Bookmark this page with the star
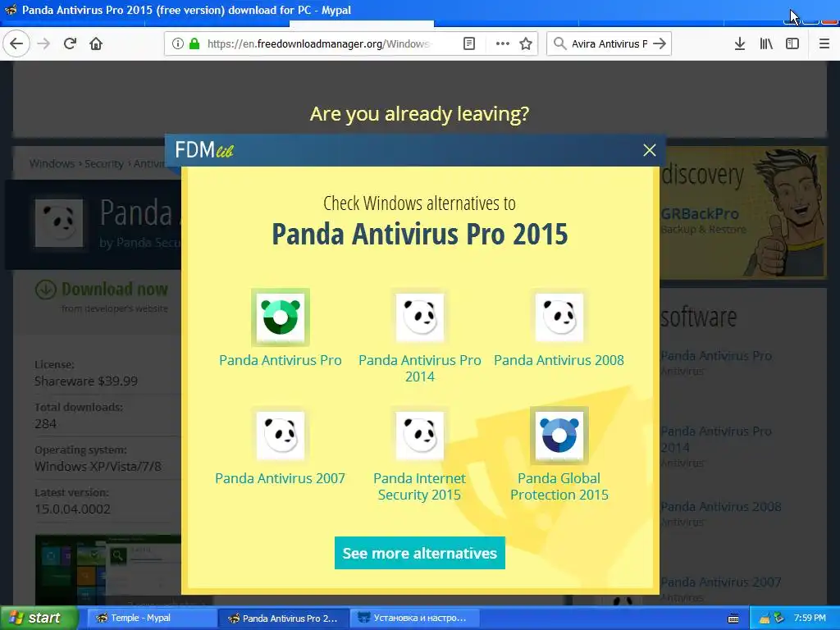This screenshot has height=630, width=840. (x=526, y=43)
